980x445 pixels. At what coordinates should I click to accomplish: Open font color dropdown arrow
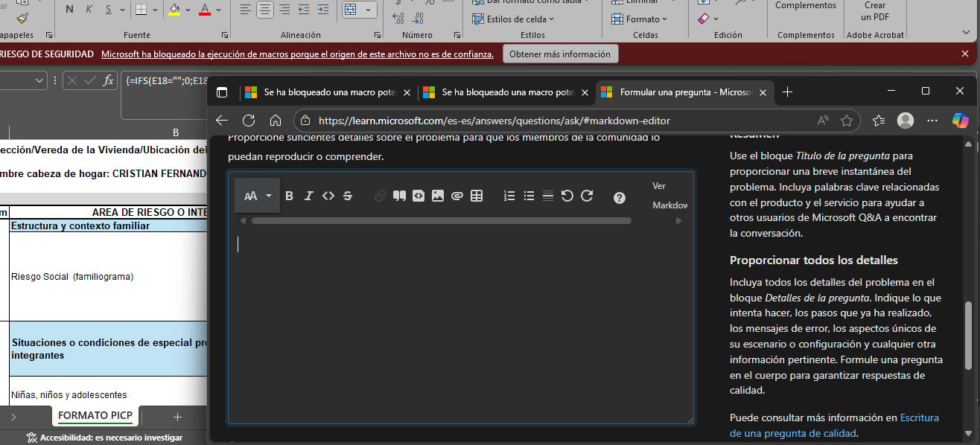219,10
